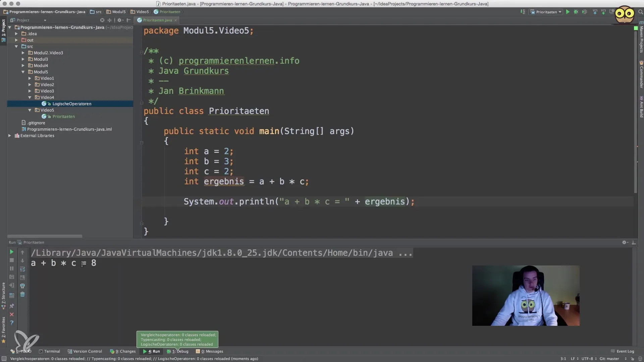
Task: Open the 7: Structure side tab
Action: (x=3, y=296)
